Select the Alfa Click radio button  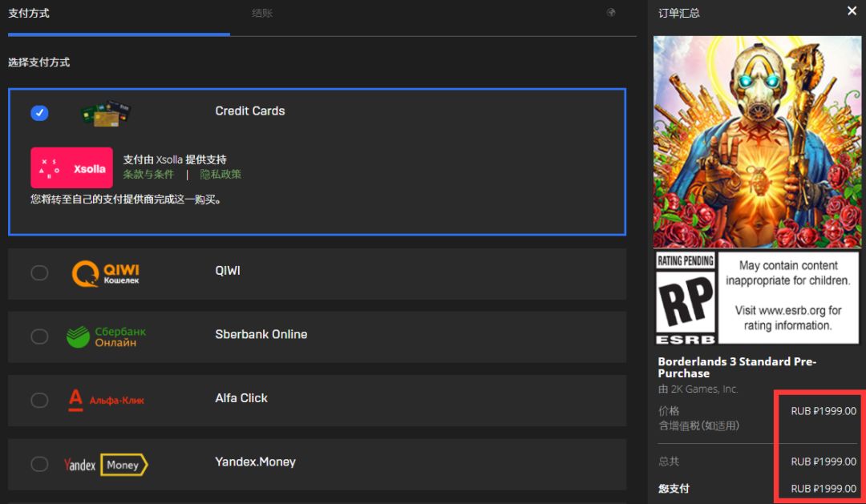point(39,400)
